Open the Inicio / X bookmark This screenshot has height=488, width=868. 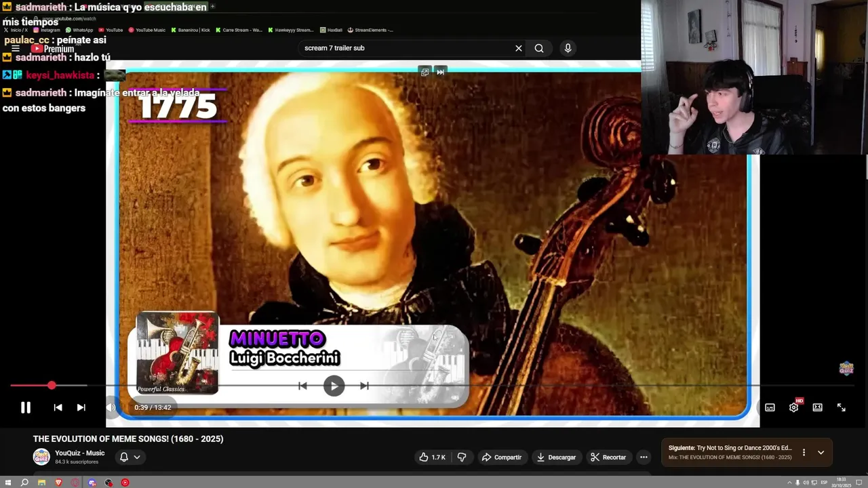tap(16, 30)
